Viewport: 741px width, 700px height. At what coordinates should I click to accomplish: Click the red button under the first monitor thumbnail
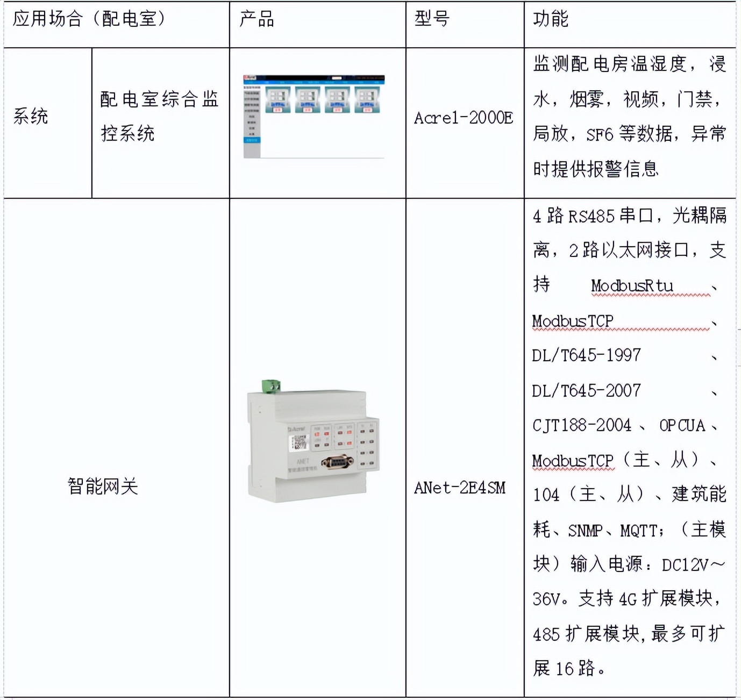(278, 110)
